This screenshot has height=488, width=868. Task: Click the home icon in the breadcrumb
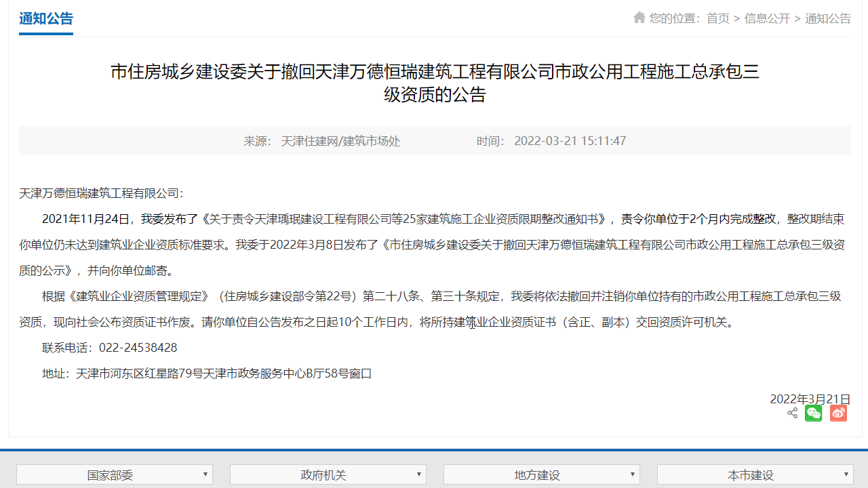[638, 18]
